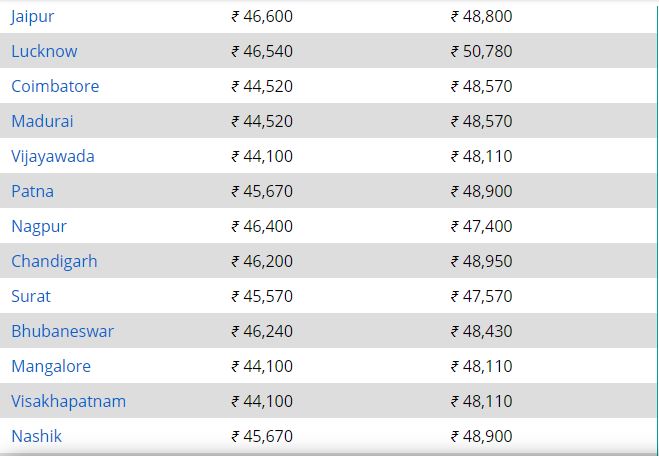Click the Patna link
The width and height of the screenshot is (659, 456).
(x=32, y=191)
